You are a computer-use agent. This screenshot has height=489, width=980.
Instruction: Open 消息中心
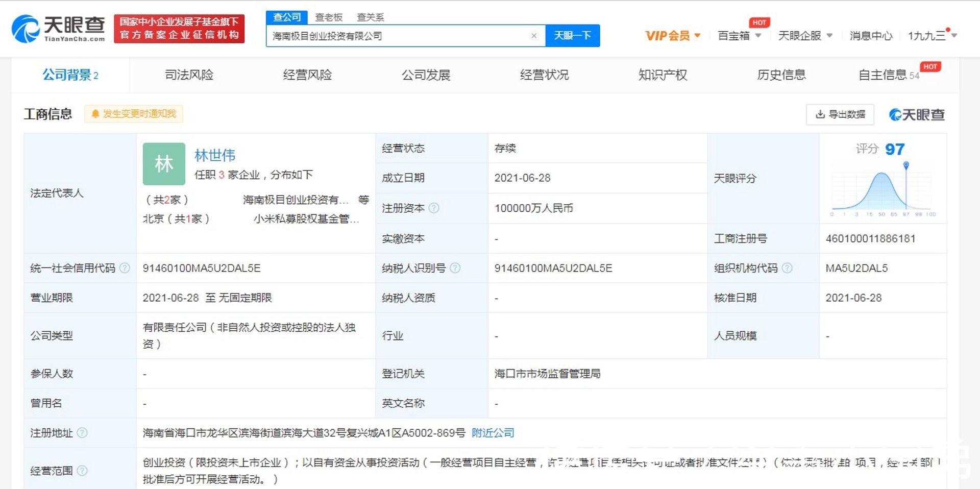[x=871, y=36]
